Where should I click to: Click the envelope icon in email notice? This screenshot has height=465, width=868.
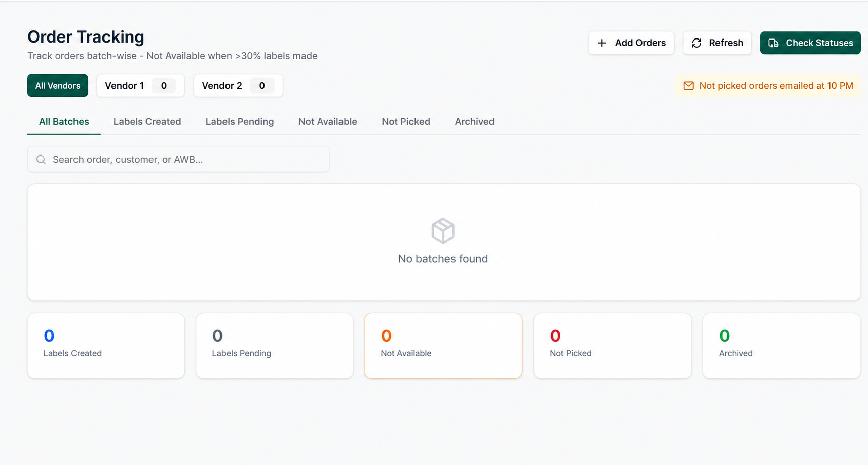pos(688,86)
